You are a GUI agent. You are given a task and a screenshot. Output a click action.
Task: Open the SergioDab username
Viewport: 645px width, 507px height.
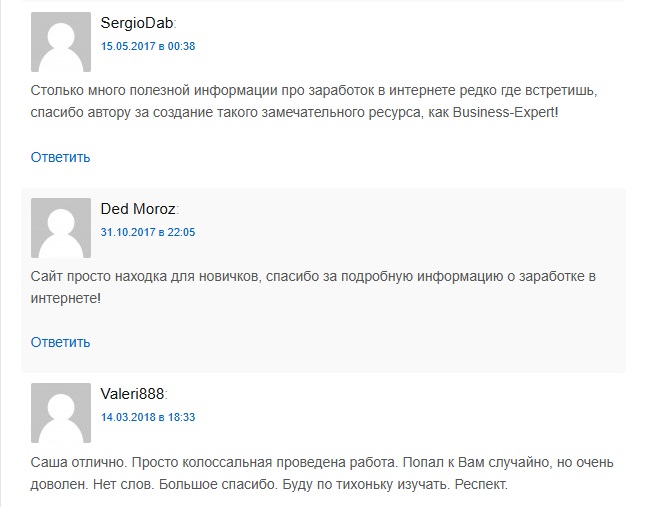(x=137, y=23)
